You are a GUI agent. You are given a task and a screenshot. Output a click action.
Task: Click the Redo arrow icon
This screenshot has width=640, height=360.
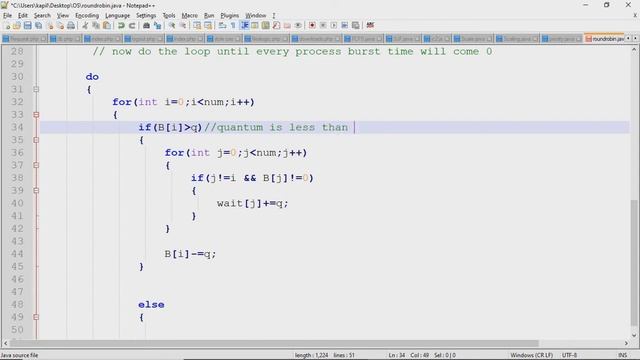click(x=131, y=25)
